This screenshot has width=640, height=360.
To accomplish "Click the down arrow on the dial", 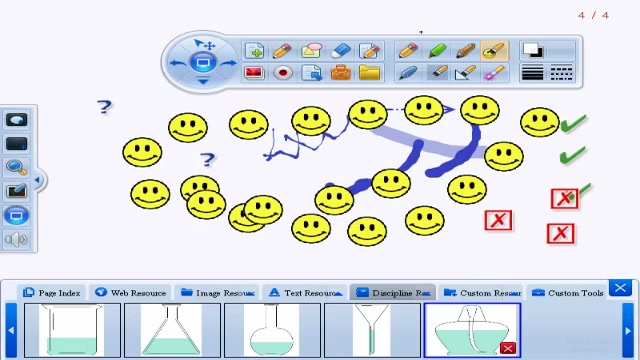I will point(203,81).
